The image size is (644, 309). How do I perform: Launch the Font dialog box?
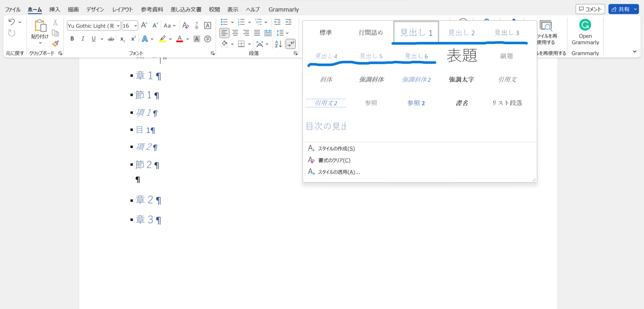(x=212, y=53)
